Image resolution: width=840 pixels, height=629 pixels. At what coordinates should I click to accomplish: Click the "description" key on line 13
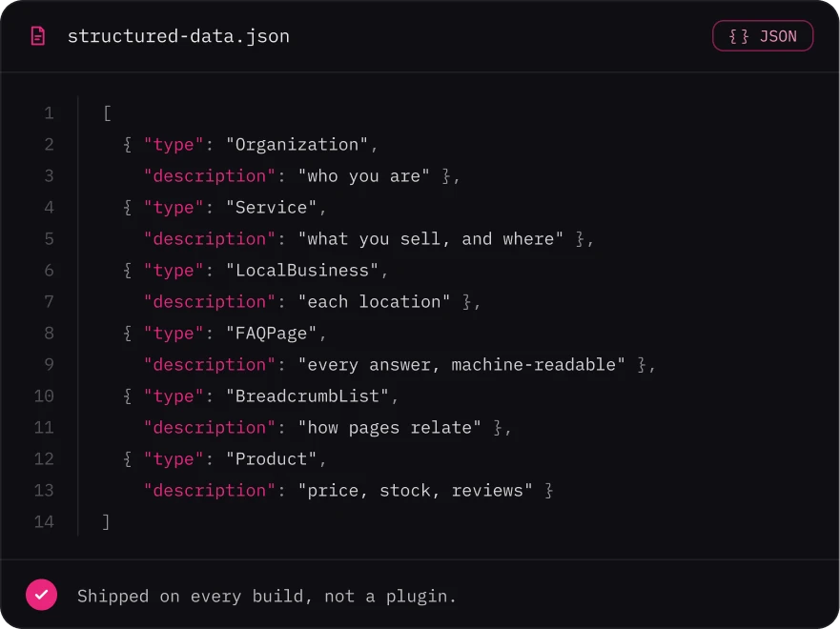pos(210,491)
